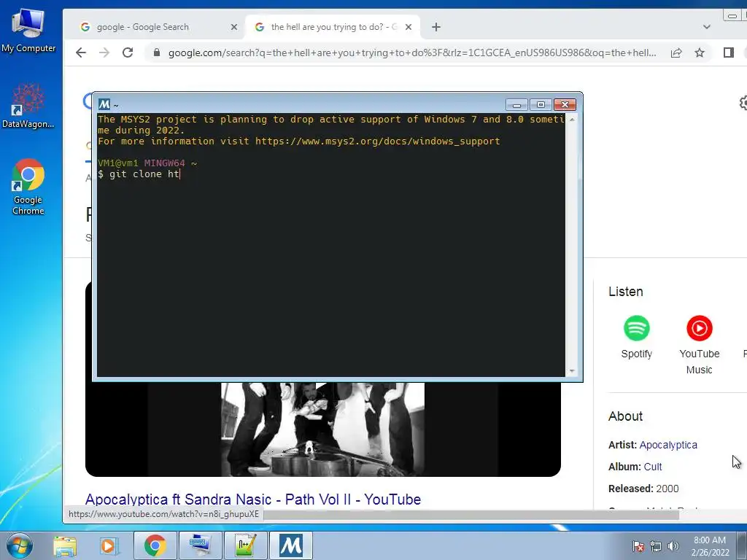Click terminal scrollbar up arrow

[x=572, y=119]
